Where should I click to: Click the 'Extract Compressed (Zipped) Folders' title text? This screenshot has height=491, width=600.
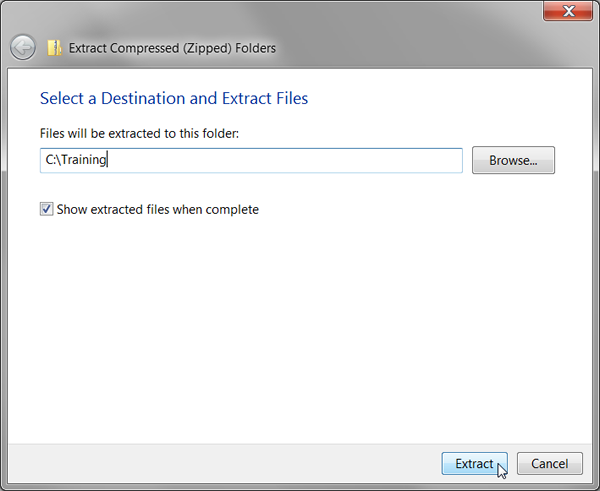172,47
